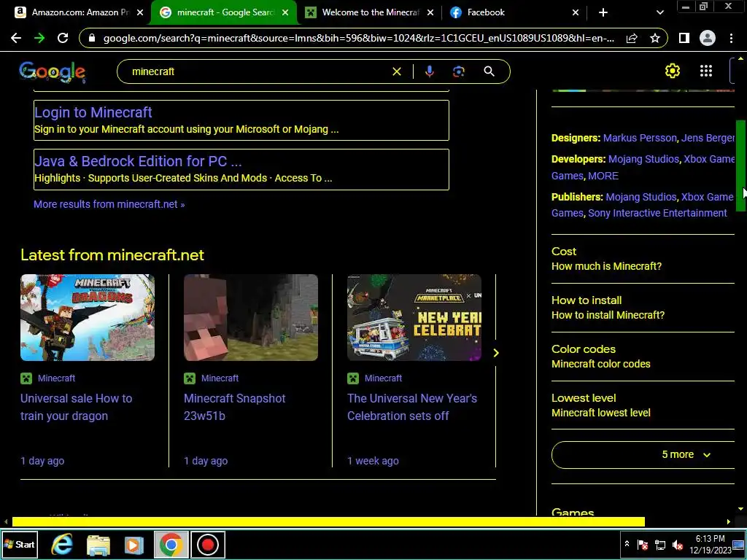Open Google quick settings gear
This screenshot has width=747, height=560.
[672, 71]
